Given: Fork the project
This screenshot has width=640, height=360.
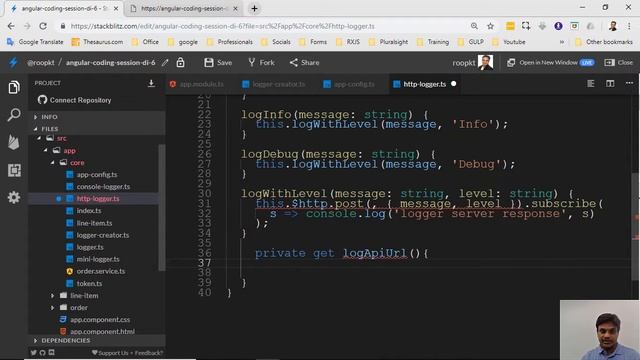Looking at the screenshot, I should pos(261,62).
